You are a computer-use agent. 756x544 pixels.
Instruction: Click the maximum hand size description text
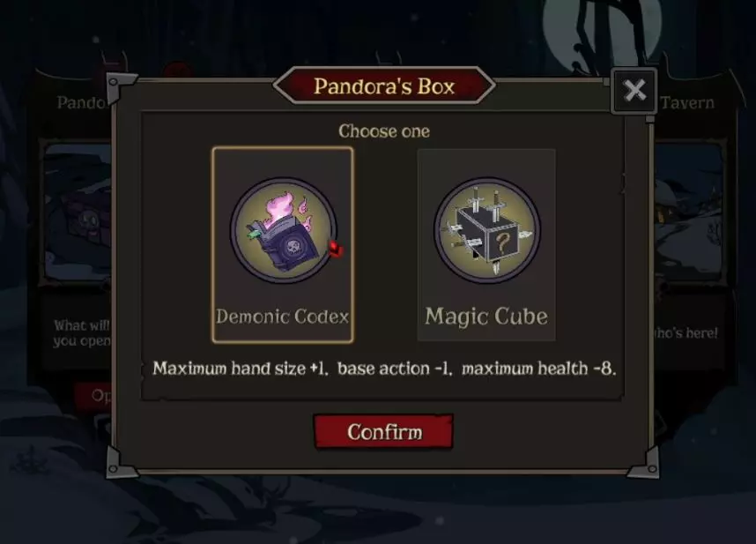click(x=384, y=369)
